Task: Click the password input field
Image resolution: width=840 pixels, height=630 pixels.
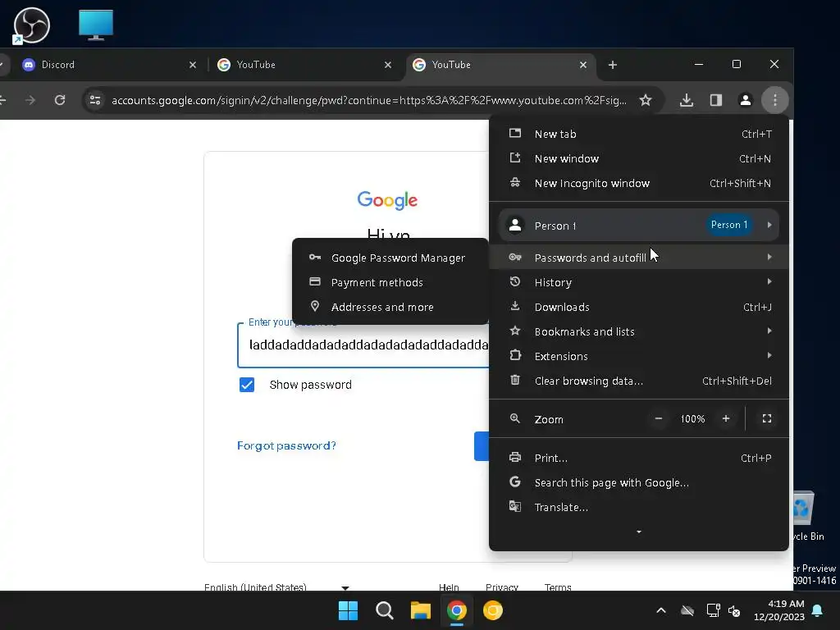Action: (363, 345)
